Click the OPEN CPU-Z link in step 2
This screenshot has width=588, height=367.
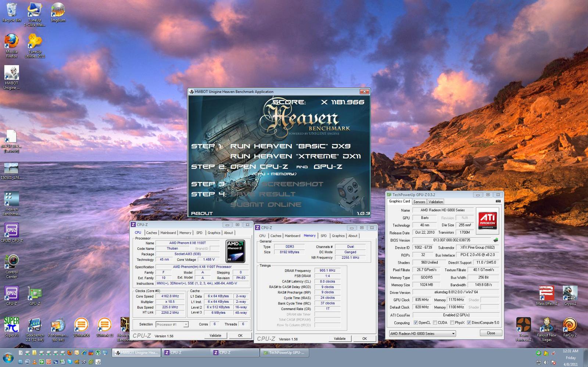click(259, 166)
